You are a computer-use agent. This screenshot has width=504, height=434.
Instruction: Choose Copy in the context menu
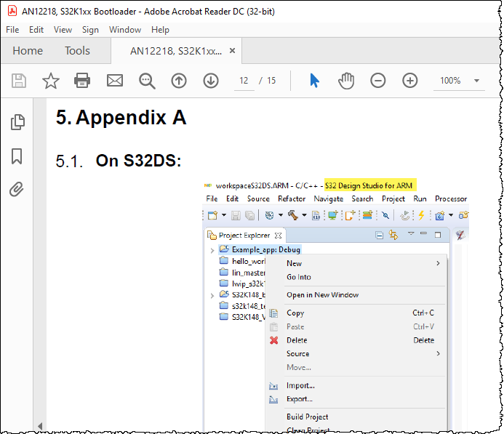[356, 313]
